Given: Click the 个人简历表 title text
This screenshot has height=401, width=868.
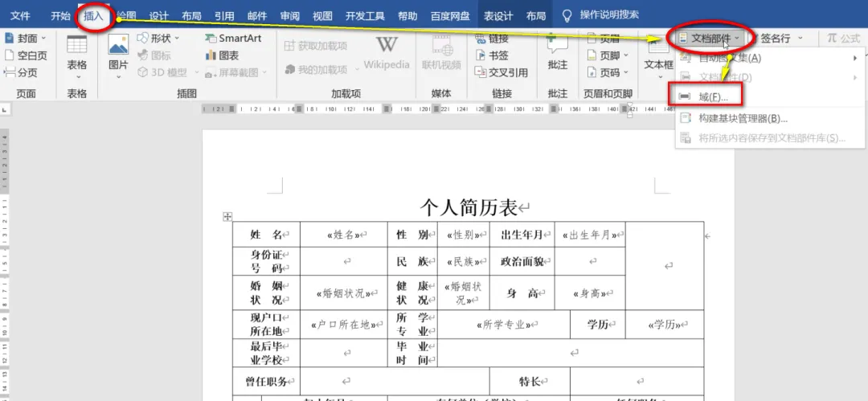Looking at the screenshot, I should pyautogui.click(x=469, y=207).
